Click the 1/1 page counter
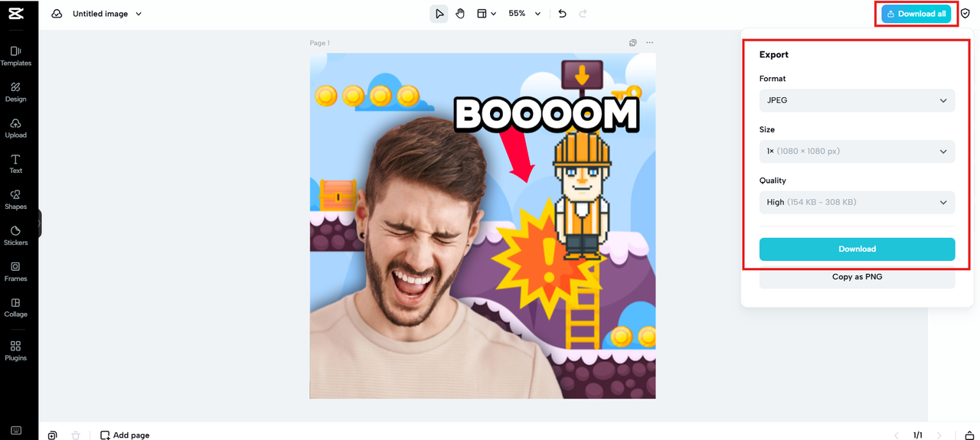The height and width of the screenshot is (440, 980). 917,435
